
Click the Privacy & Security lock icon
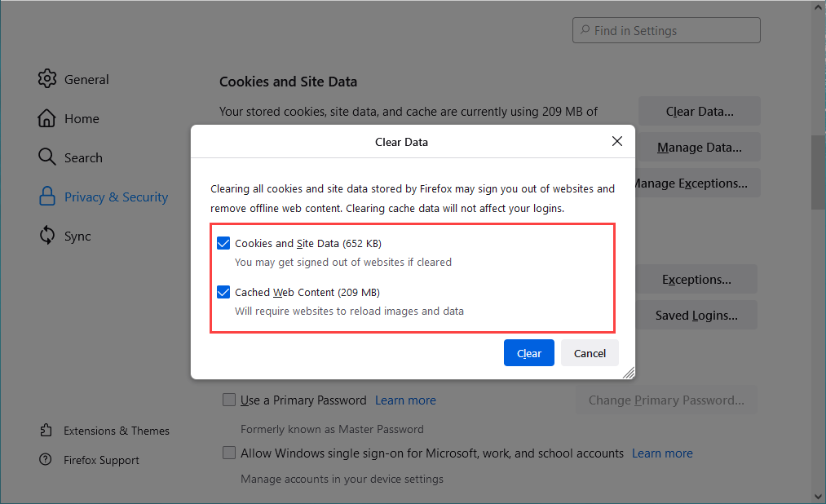47,197
